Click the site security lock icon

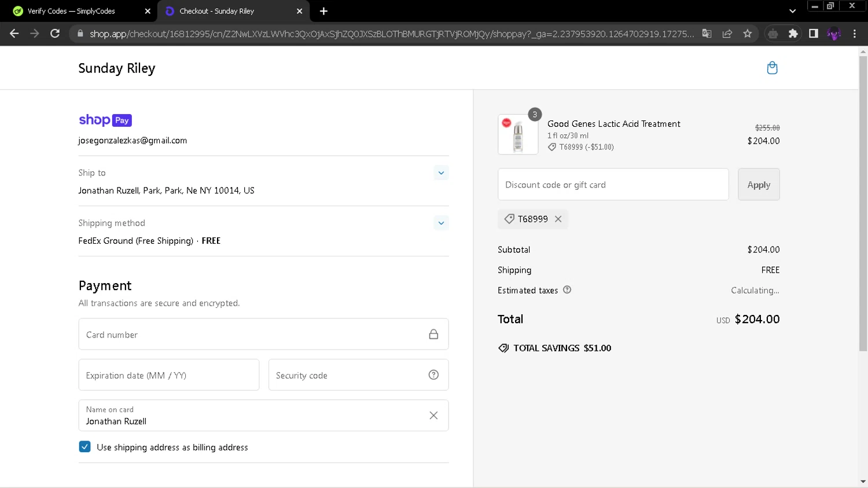click(80, 34)
